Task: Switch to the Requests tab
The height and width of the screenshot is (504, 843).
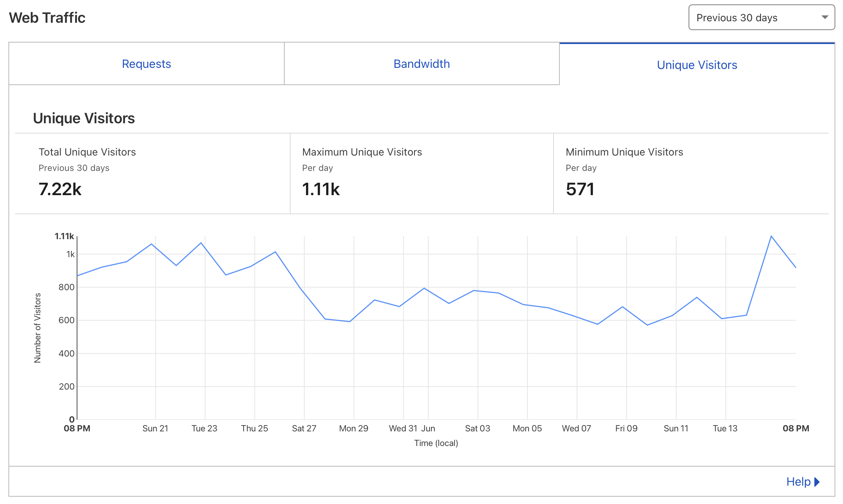Action: (x=146, y=64)
